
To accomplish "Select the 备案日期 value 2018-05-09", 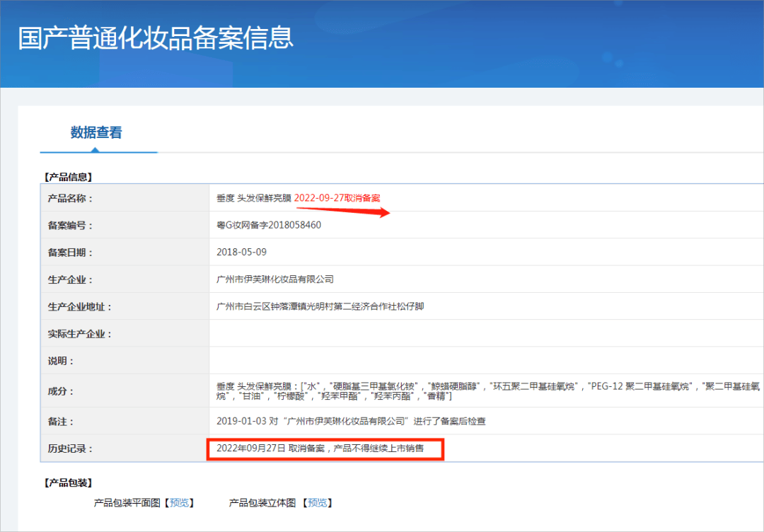I will click(236, 252).
